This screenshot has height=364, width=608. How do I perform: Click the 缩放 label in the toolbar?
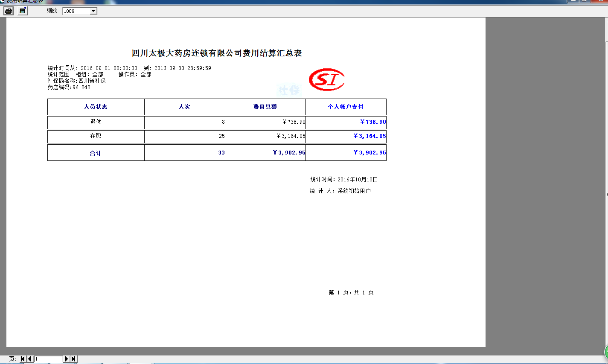coord(52,11)
